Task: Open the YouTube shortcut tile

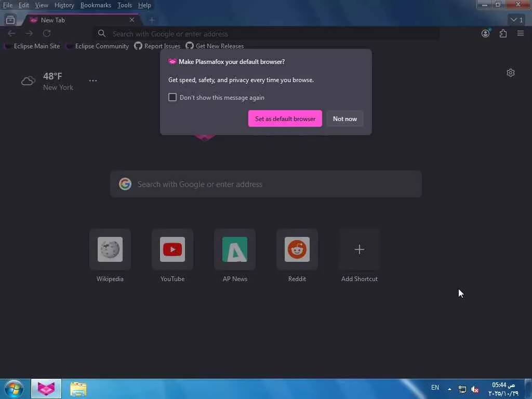Action: click(x=172, y=249)
